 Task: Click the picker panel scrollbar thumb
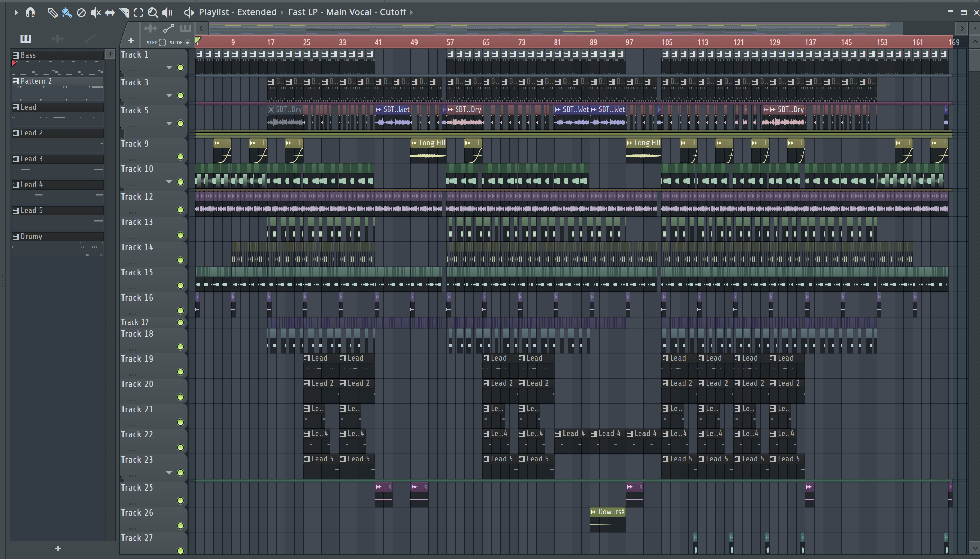[x=110, y=54]
